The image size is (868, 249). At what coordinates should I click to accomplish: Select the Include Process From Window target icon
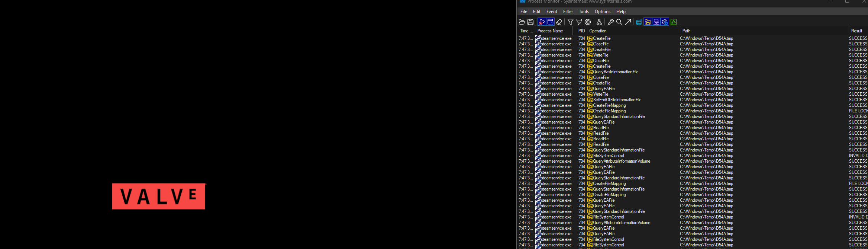click(x=588, y=22)
